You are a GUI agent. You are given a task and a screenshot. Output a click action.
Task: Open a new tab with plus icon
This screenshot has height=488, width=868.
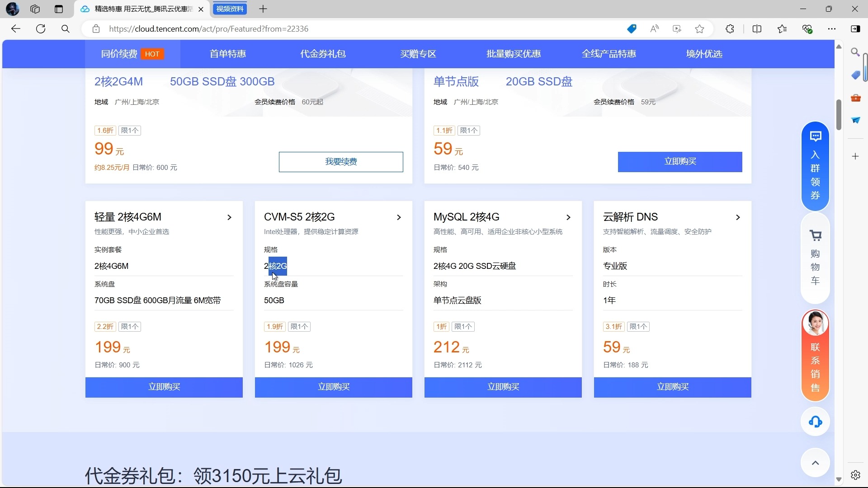(x=263, y=9)
